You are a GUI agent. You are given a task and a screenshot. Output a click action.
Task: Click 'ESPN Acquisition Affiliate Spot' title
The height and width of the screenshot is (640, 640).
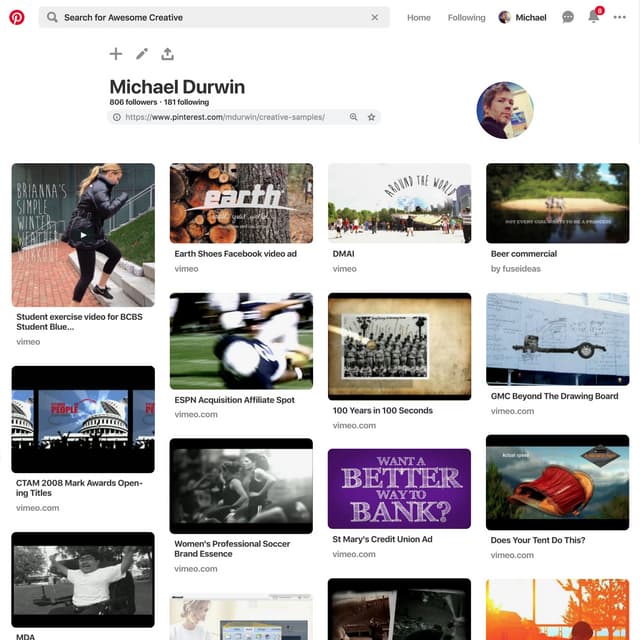point(234,400)
